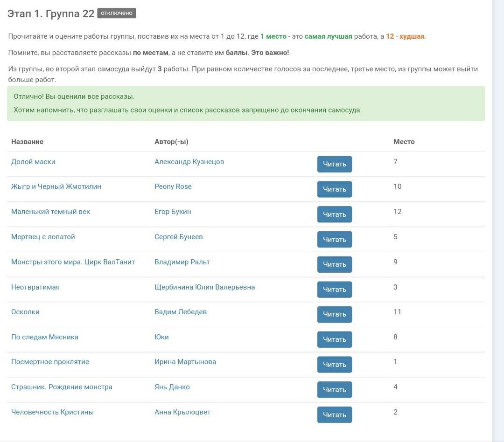Click Читать beside Страшник. Рождение монстра

click(334, 390)
